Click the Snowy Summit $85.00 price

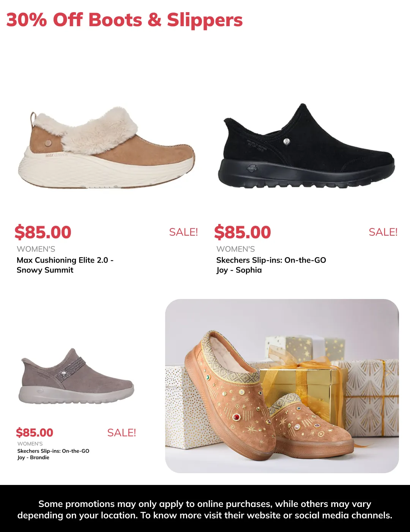(43, 232)
